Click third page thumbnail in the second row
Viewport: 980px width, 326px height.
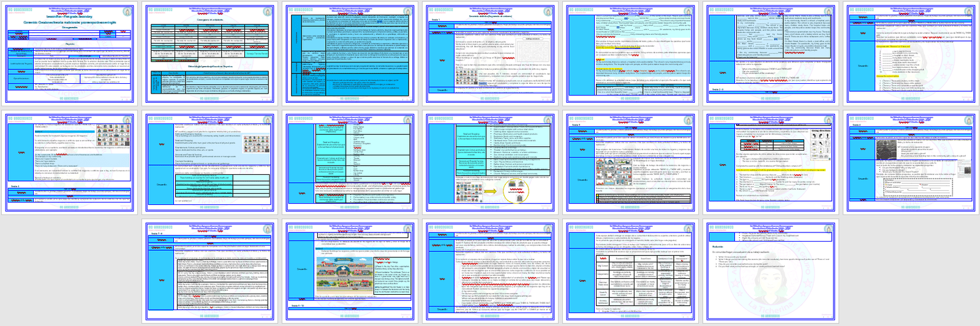tap(349, 163)
